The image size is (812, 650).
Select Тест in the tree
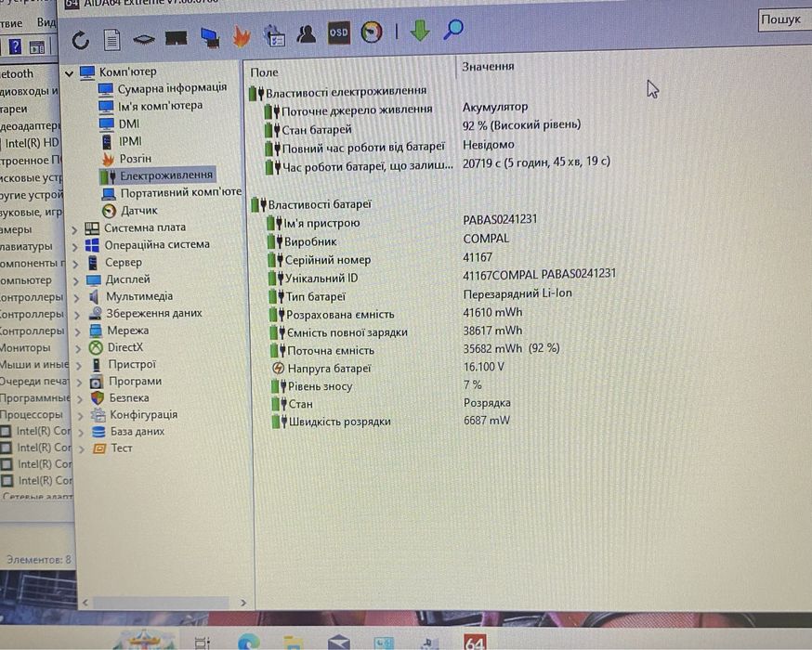(x=113, y=448)
